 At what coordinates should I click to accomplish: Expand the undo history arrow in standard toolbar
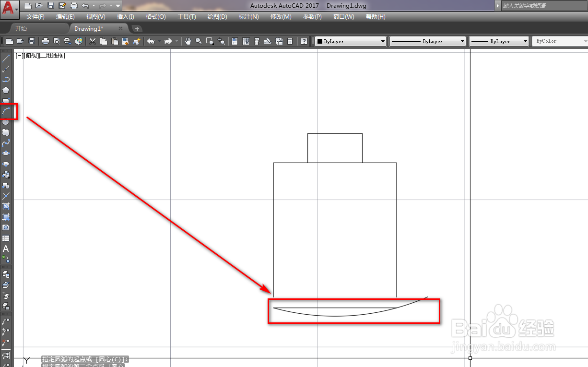(x=159, y=41)
